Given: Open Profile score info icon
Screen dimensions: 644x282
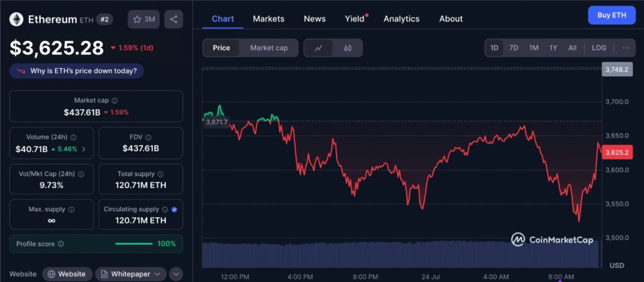Looking at the screenshot, I should click(61, 244).
